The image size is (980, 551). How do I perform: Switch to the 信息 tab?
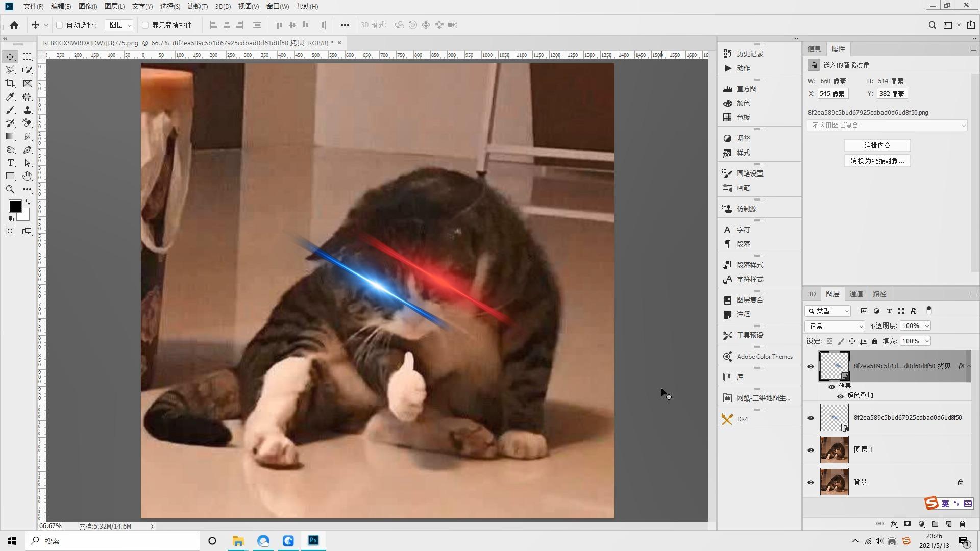point(814,49)
